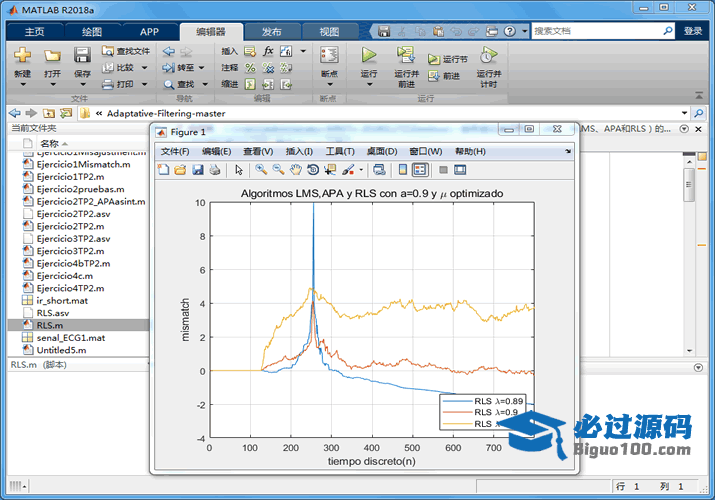Click the 转至 (Go To) button
The image size is (715, 500).
click(x=179, y=67)
